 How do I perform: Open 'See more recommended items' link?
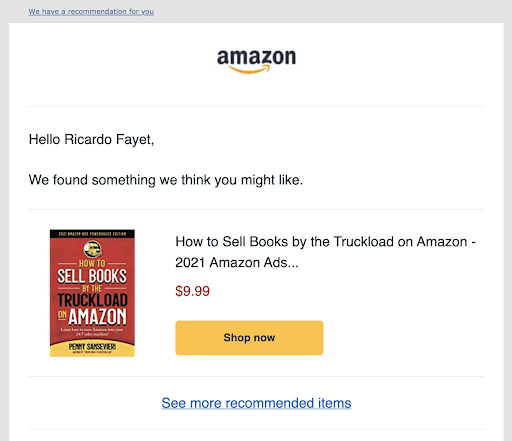coord(256,403)
